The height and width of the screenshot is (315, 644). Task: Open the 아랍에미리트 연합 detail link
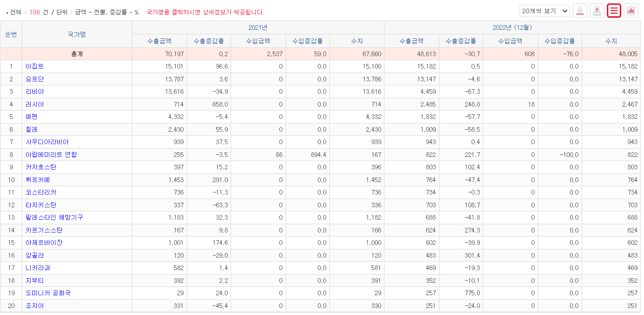pos(51,155)
